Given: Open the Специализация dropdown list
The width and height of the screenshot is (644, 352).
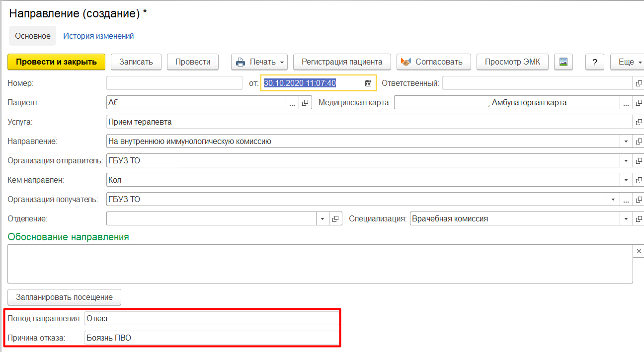Looking at the screenshot, I should point(626,219).
